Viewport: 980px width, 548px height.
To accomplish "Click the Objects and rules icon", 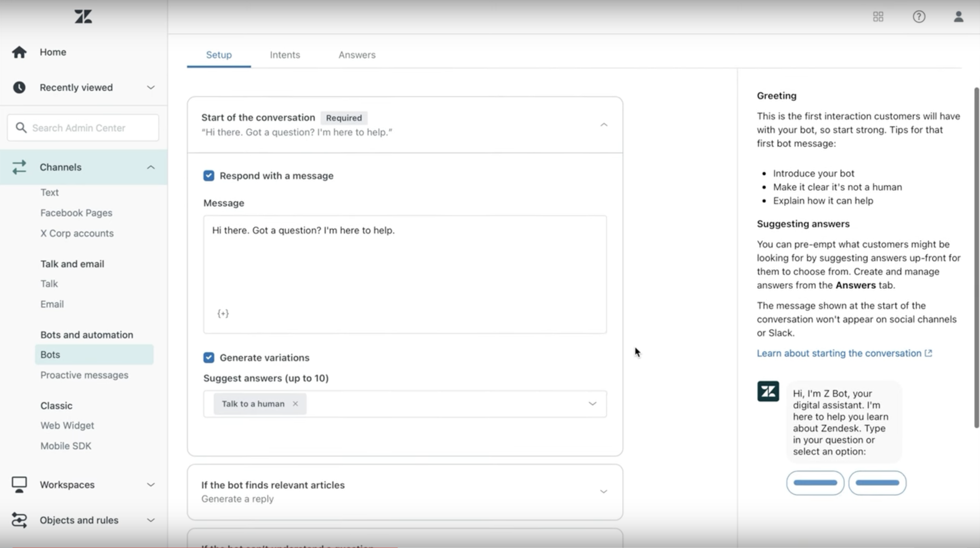I will [19, 520].
